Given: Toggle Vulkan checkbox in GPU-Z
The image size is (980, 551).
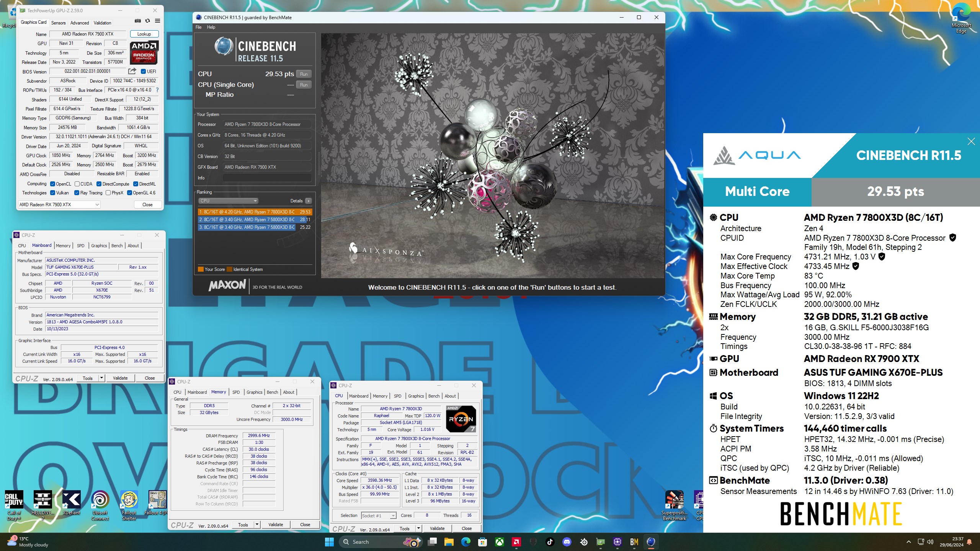Looking at the screenshot, I should 53,193.
